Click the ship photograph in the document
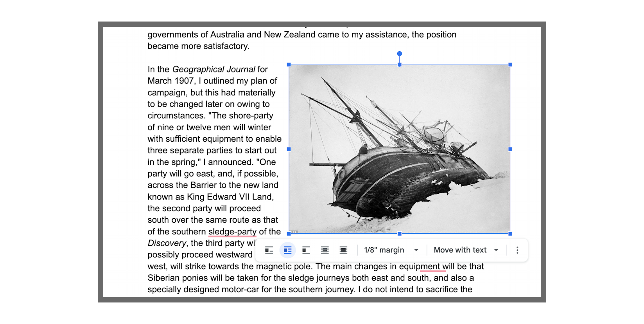The image size is (644, 324). (400, 149)
